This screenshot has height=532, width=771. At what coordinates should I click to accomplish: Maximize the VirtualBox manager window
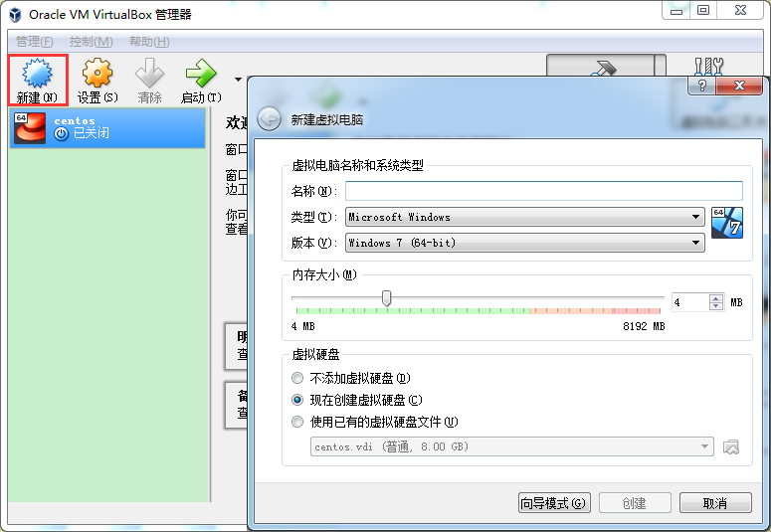tap(703, 10)
